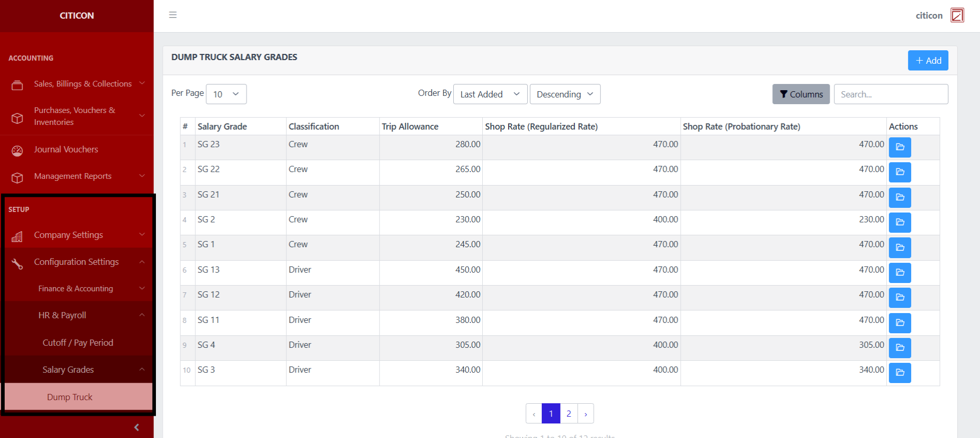Go to page 2 of results
This screenshot has width=980, height=438.
[x=569, y=414]
